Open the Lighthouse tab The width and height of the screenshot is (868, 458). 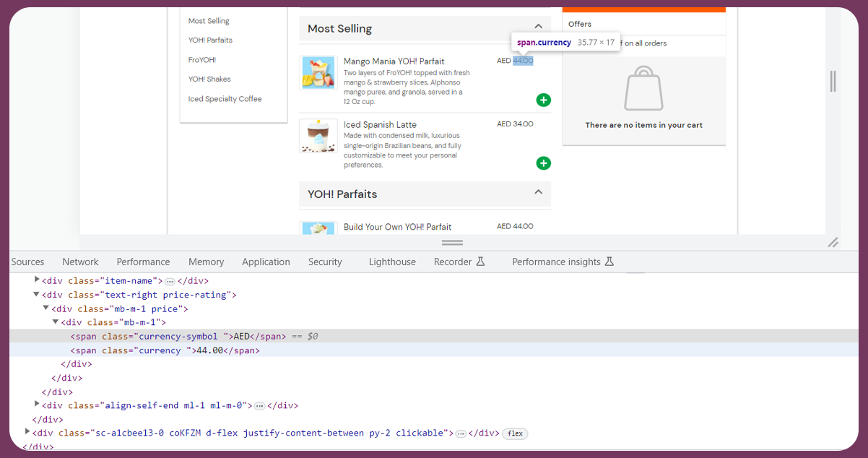click(x=392, y=262)
